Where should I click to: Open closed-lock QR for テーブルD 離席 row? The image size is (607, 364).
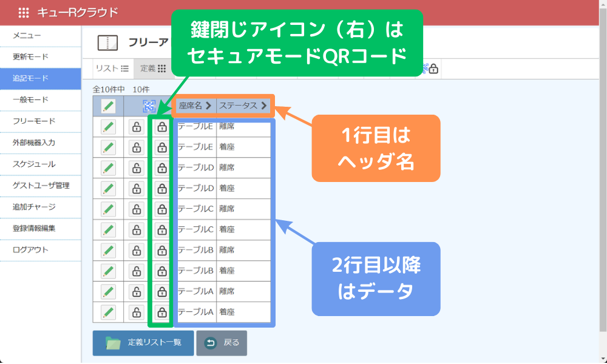[162, 168]
